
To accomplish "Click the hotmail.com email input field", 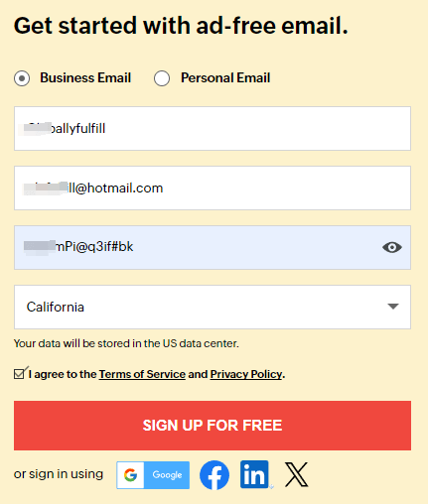I will pos(213,188).
